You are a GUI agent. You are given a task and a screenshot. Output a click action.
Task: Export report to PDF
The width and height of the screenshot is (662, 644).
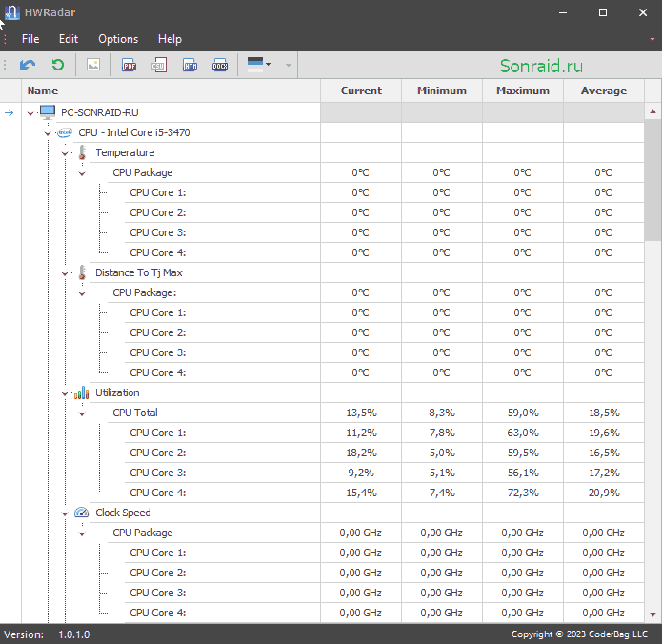130,65
